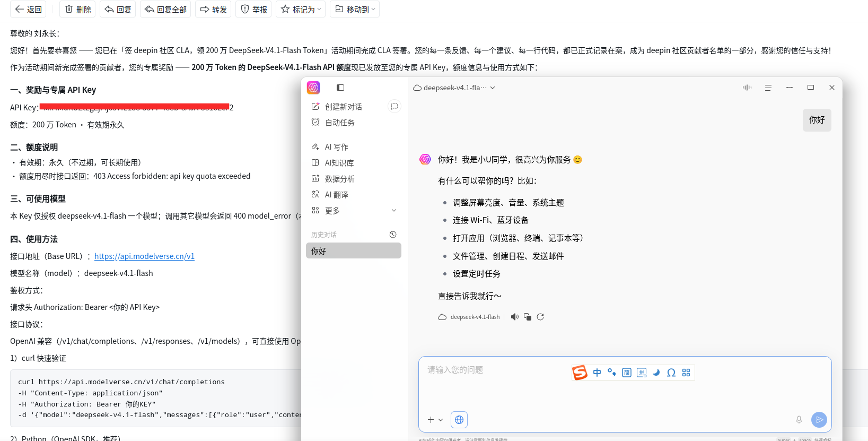868x441 pixels.
Task: Reply to the email with 回复
Action: [118, 10]
